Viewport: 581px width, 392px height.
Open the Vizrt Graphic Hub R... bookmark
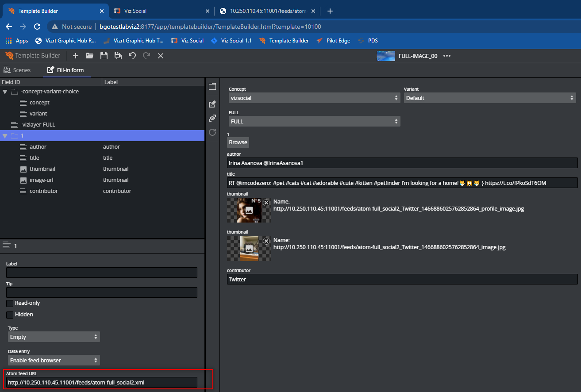click(65, 41)
